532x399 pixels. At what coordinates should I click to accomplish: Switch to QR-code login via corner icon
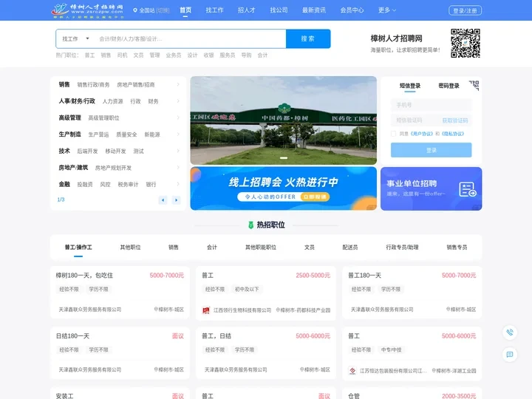click(474, 85)
